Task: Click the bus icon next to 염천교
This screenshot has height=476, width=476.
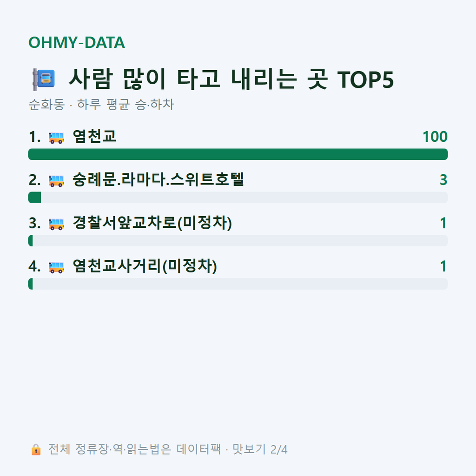Action: (56, 138)
